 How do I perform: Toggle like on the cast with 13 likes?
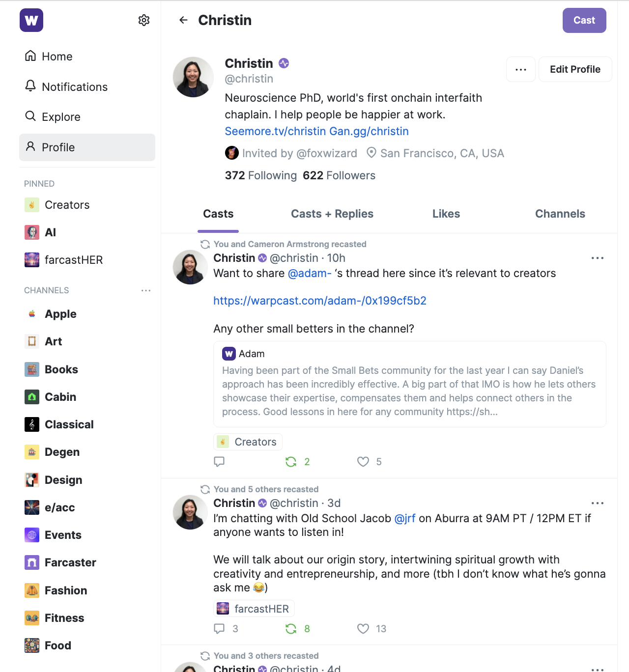click(x=363, y=628)
